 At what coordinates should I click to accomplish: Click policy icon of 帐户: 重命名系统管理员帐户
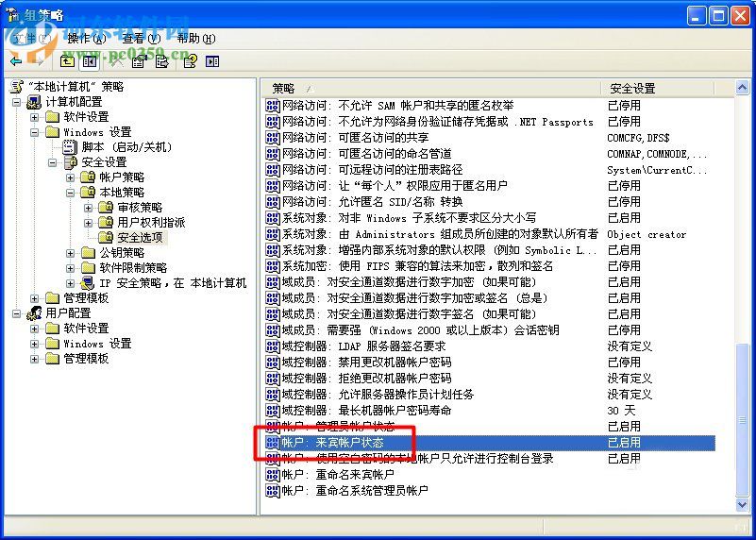tap(273, 491)
